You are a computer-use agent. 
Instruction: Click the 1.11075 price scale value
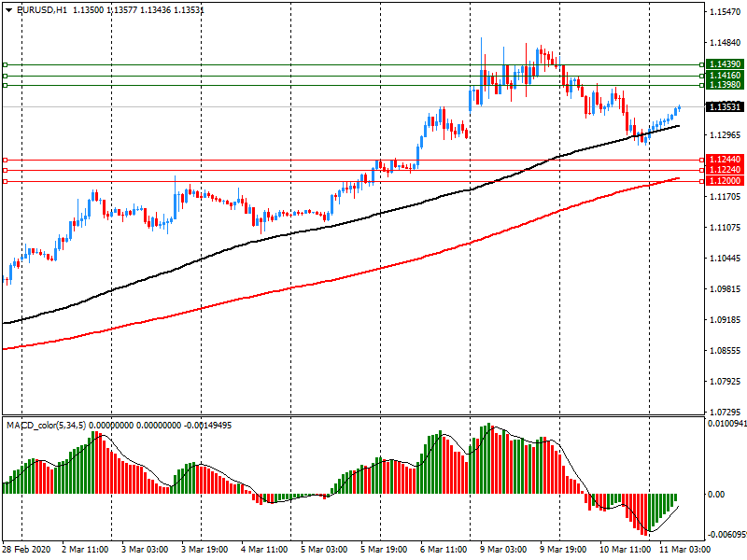click(x=726, y=228)
